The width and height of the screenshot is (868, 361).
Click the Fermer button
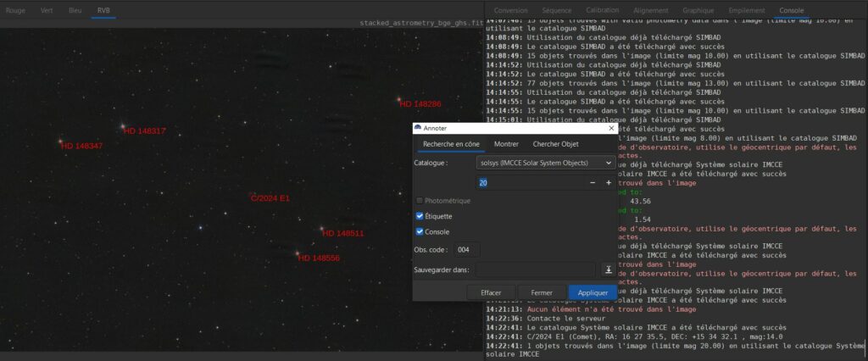click(x=541, y=292)
